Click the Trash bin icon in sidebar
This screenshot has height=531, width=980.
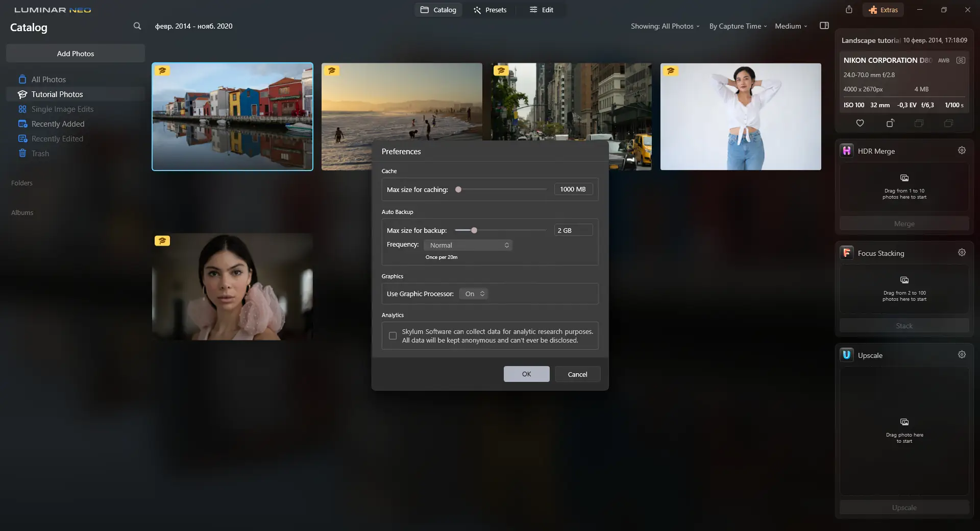point(22,153)
